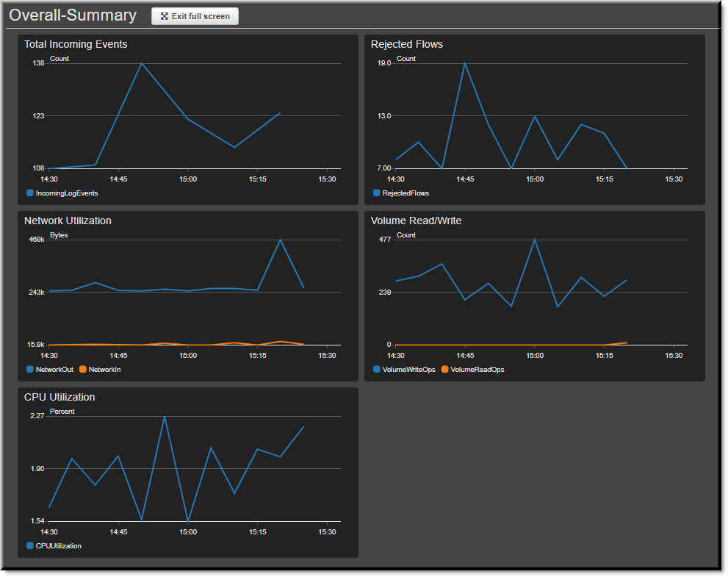
Task: Click the 14:45 time label in Volume Read/Write
Action: [x=465, y=356]
